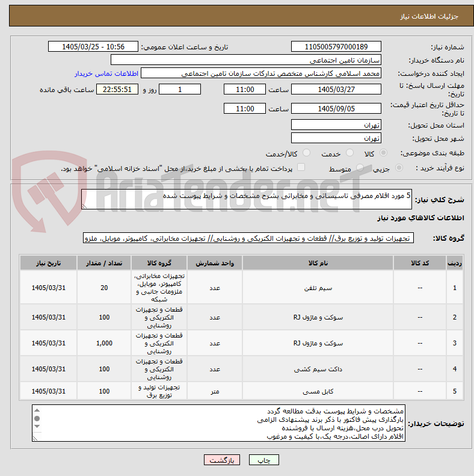Click the کد کالا column header
This screenshot has width=474, height=476.
tap(420, 263)
